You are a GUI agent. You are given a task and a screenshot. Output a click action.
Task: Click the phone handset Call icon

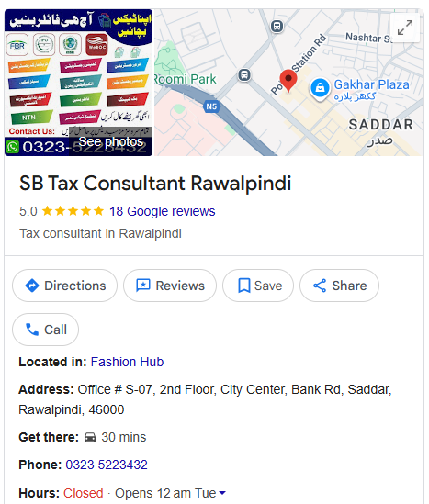(32, 330)
